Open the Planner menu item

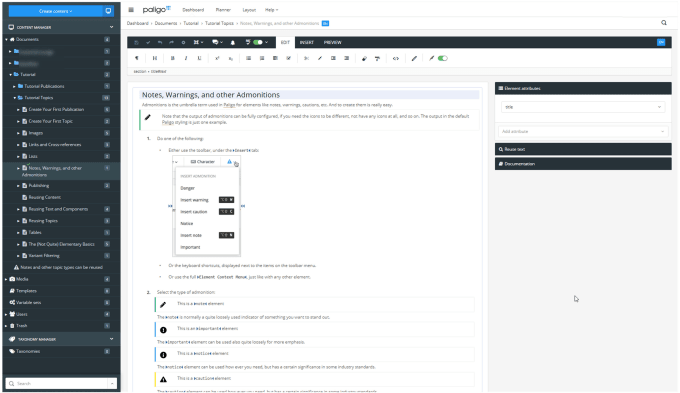(x=223, y=10)
